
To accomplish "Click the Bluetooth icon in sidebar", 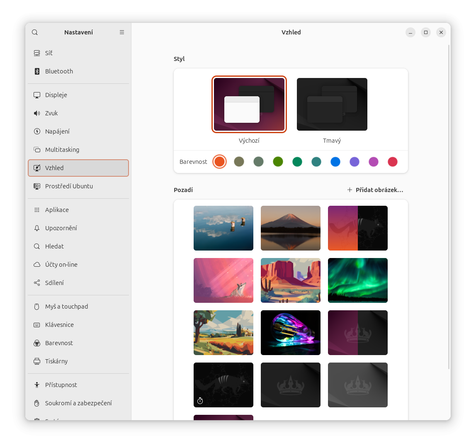I will (37, 71).
